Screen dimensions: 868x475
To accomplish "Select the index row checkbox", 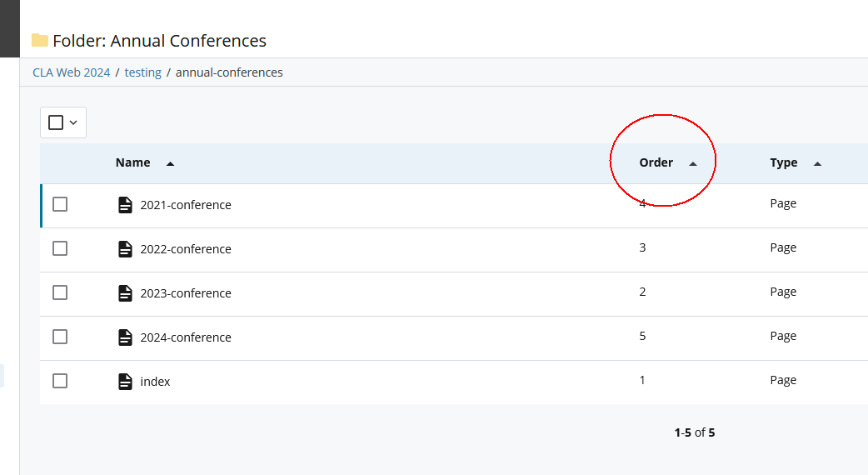I will [x=60, y=381].
